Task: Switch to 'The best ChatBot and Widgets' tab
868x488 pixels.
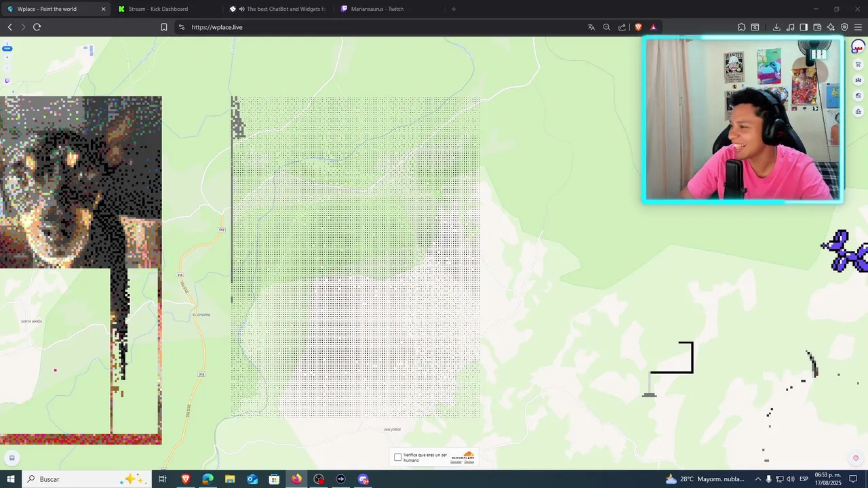Action: 278,9
